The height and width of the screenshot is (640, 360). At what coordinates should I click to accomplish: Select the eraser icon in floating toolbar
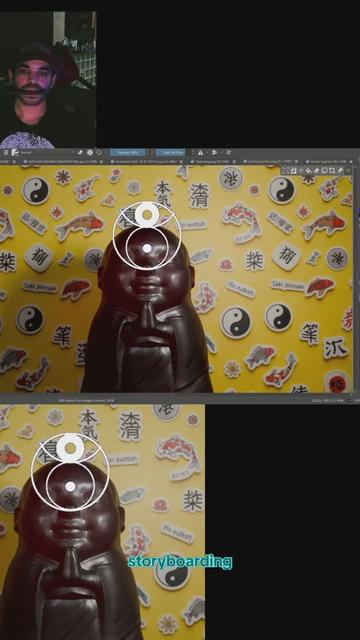pos(316,171)
